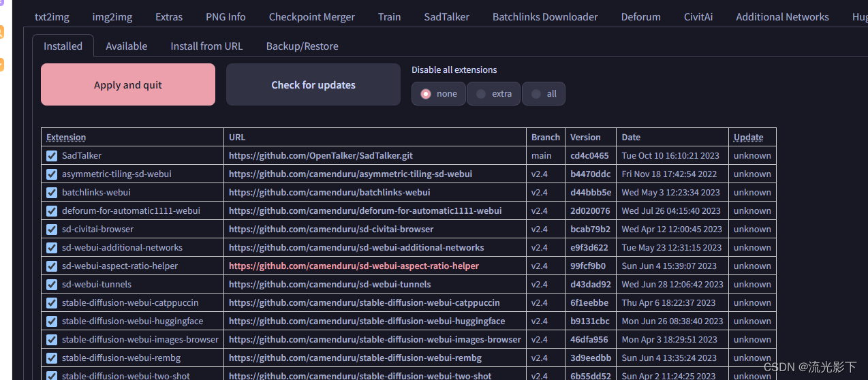Screen dimensions: 868x380
Task: Select the 'all' disable option
Action: 544,94
